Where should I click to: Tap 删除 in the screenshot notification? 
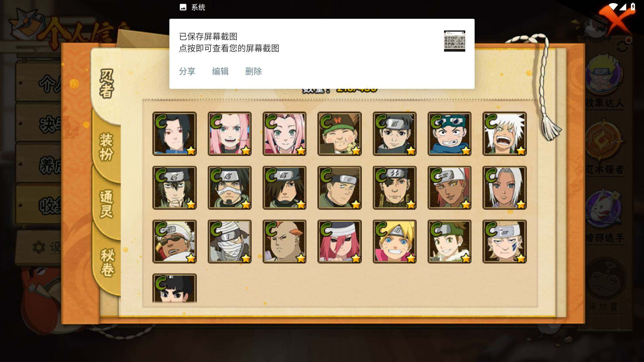click(x=254, y=71)
